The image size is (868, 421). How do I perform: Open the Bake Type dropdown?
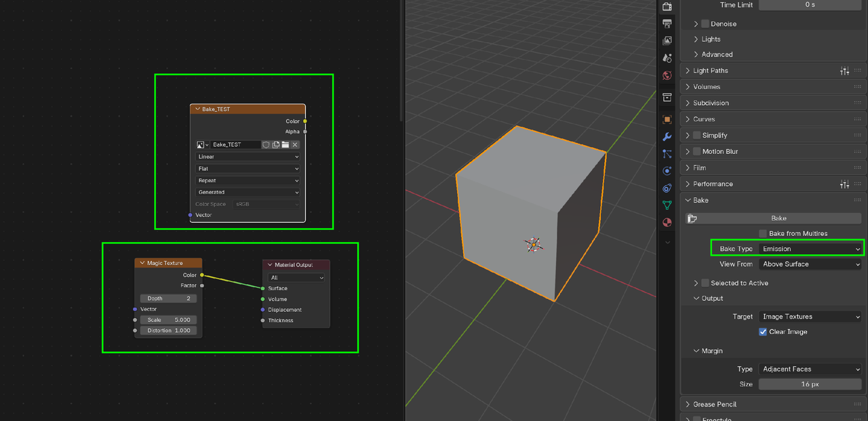point(810,249)
